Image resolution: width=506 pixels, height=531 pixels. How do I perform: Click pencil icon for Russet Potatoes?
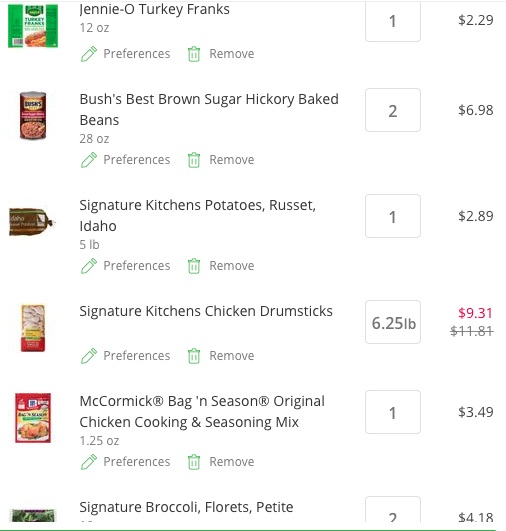click(x=89, y=266)
